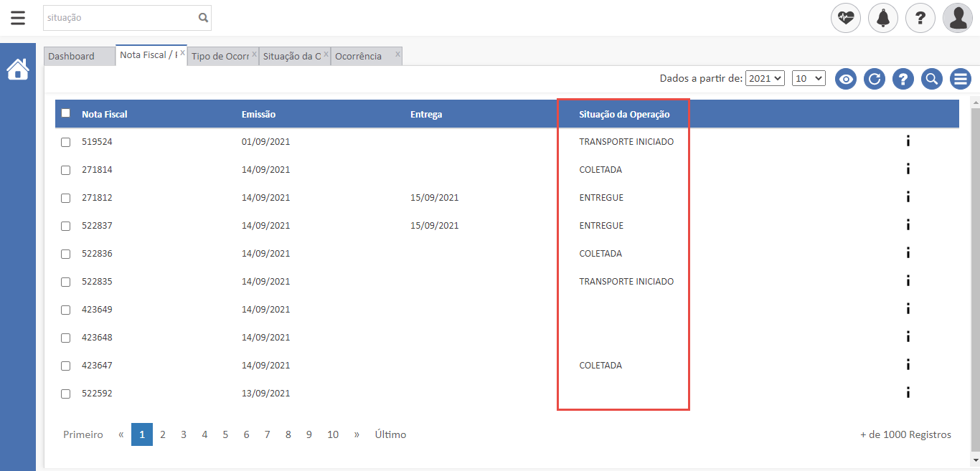Select checkbox for Nota Fiscal 519524
The height and width of the screenshot is (471, 980).
point(66,142)
